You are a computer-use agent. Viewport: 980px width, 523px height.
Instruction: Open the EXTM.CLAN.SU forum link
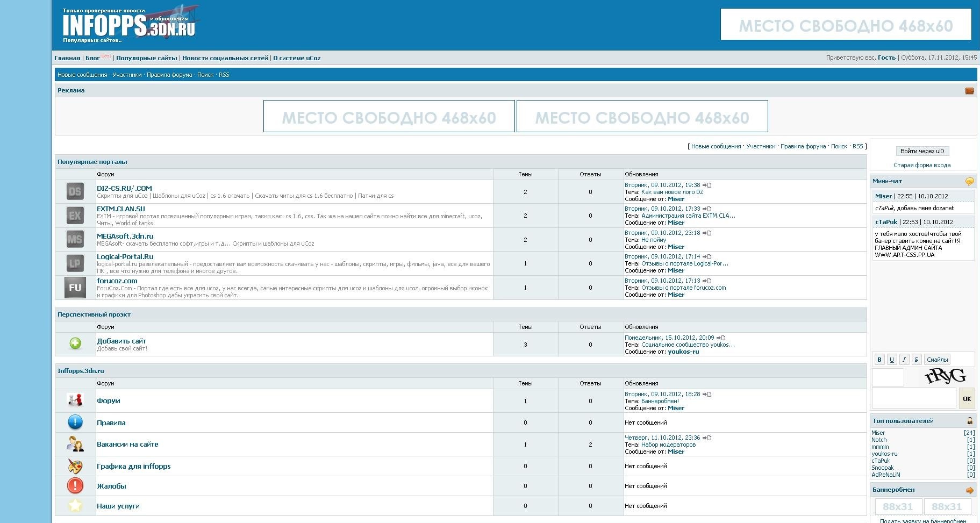tap(121, 209)
